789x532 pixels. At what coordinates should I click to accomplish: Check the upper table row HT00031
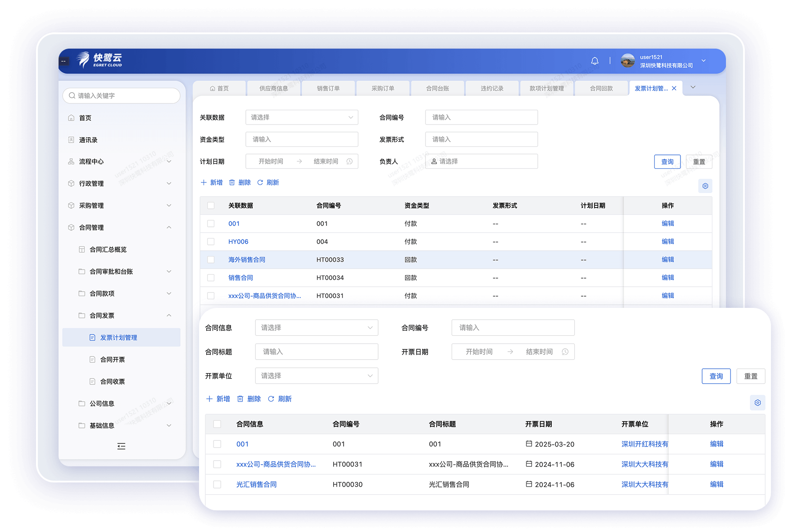click(x=211, y=296)
